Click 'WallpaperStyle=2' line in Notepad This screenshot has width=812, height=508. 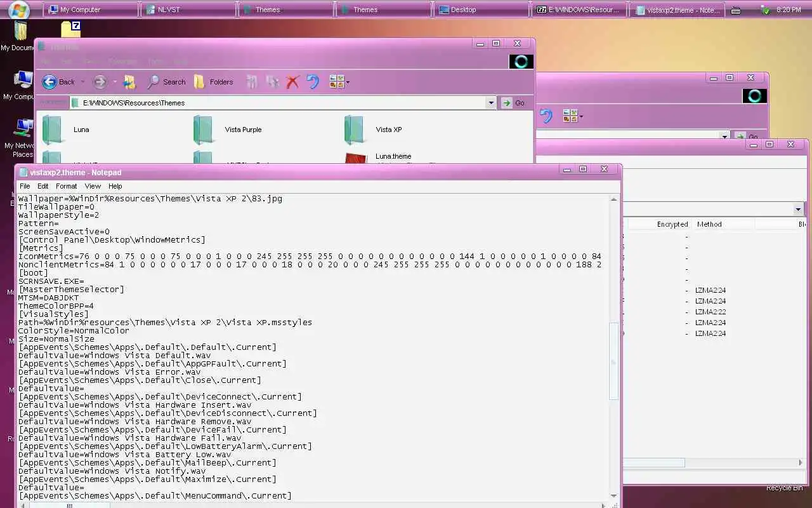pos(58,215)
